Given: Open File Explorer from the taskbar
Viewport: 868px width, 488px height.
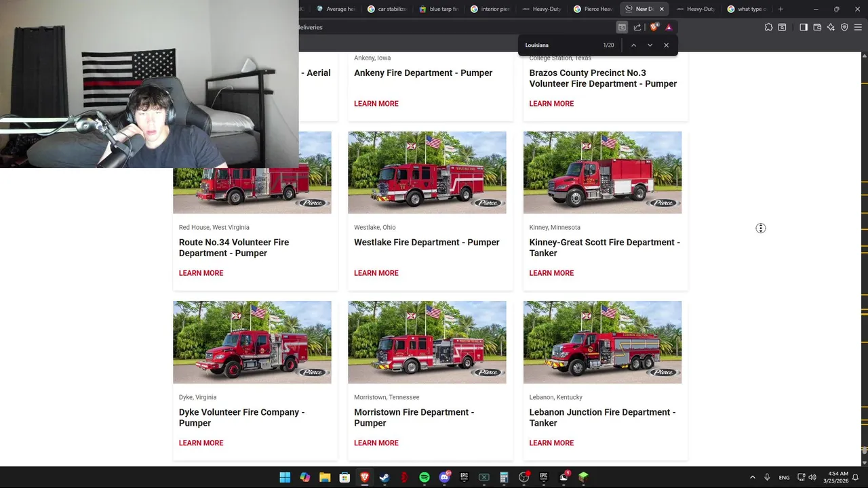Looking at the screenshot, I should point(325,477).
